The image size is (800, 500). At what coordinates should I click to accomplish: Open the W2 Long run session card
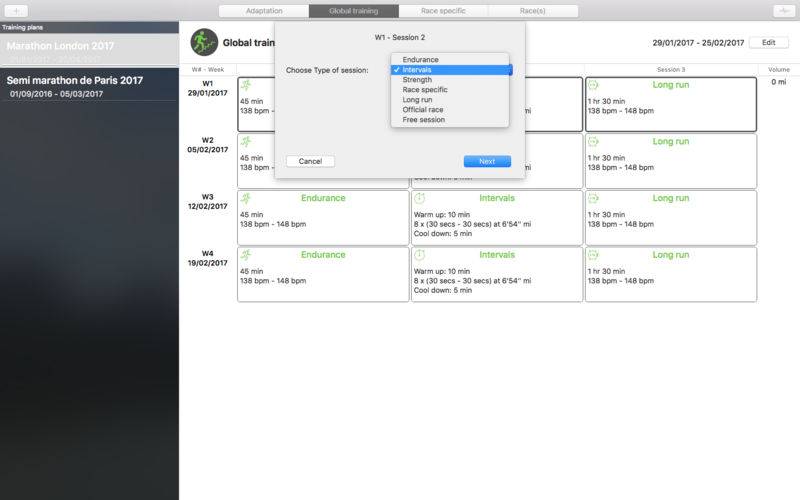671,161
